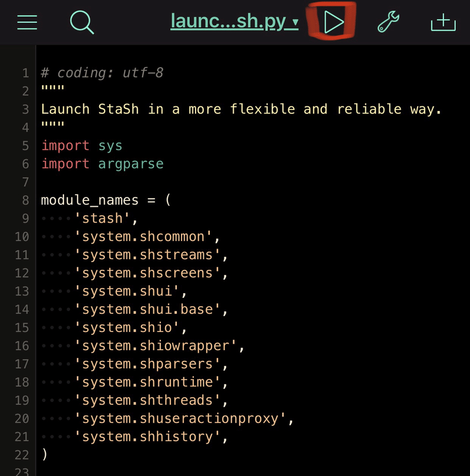
Task: Select line number 5 in the gutter
Action: (x=25, y=145)
